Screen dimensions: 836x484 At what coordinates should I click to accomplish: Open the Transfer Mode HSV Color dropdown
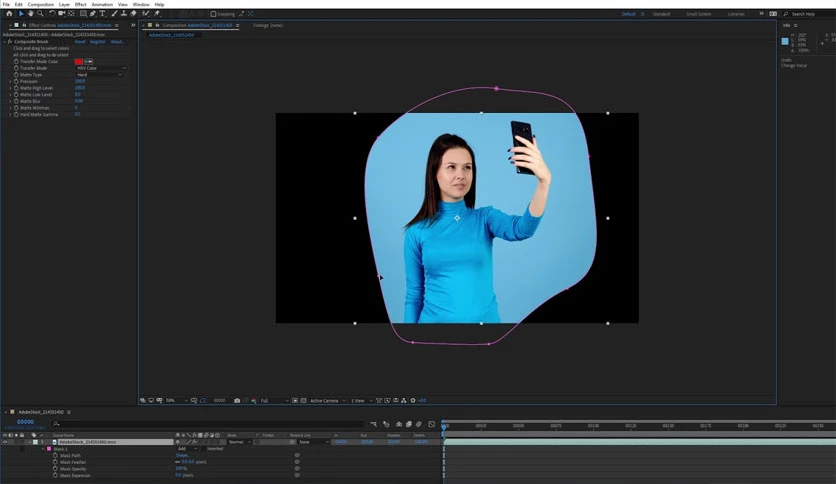coord(101,68)
